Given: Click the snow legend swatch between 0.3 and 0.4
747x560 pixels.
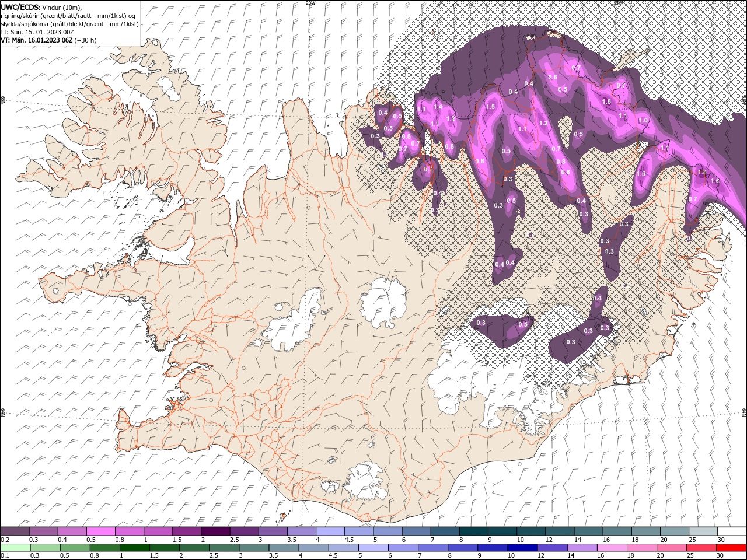Looking at the screenshot, I should [43, 531].
